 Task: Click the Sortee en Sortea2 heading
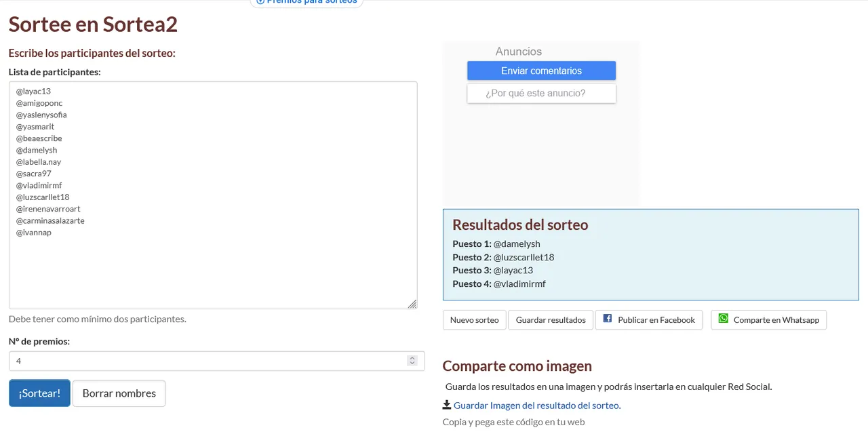[x=93, y=24]
